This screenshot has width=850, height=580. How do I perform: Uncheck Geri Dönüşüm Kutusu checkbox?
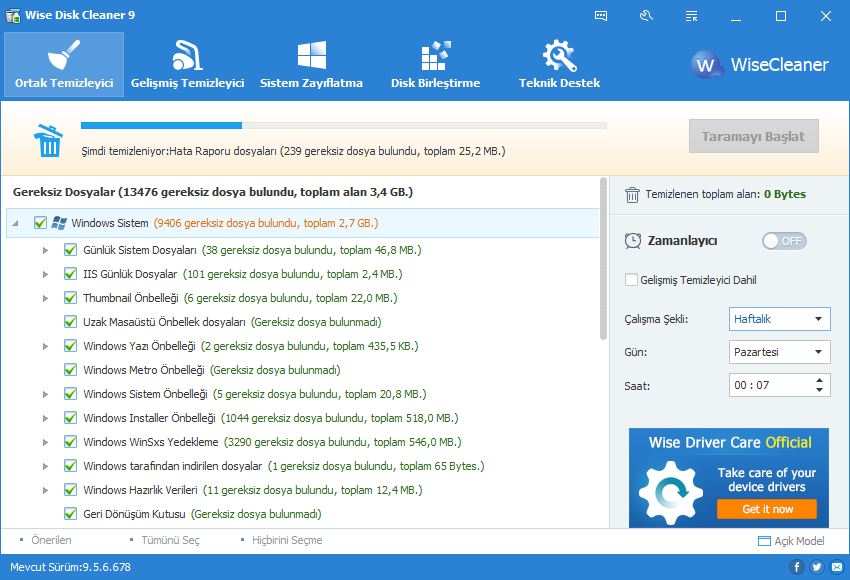pos(70,513)
